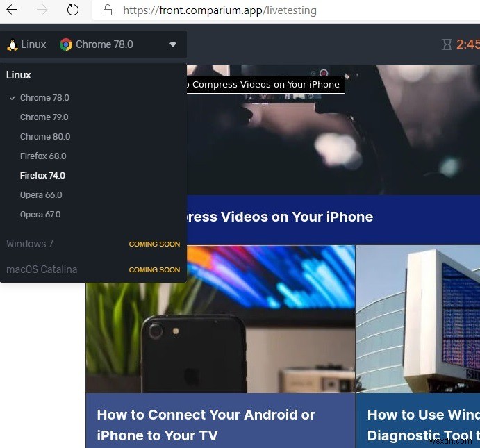Viewport: 480px width, 448px height.
Task: Click the URL in the address bar
Action: 220,10
